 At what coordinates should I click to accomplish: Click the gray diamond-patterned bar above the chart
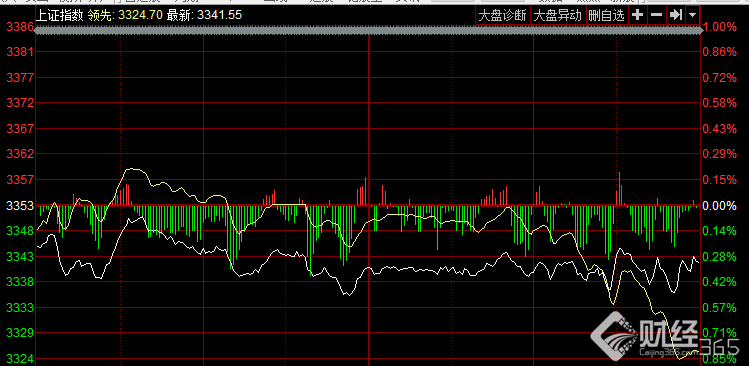(x=368, y=30)
